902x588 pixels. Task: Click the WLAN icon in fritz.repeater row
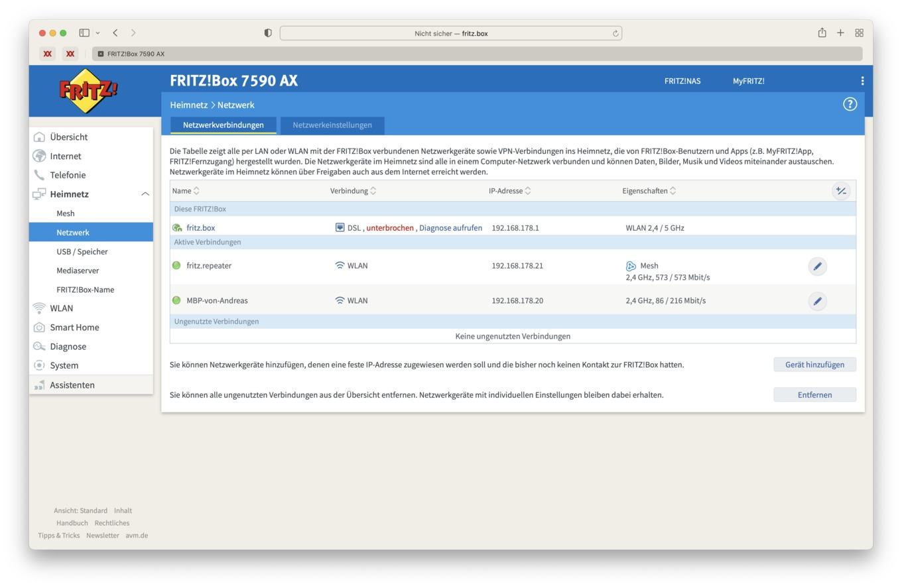(340, 266)
